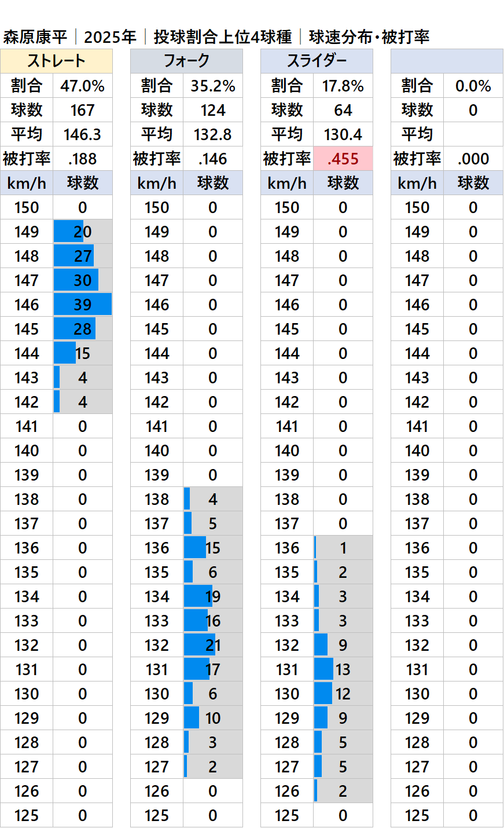Click the ストレート 149 km/h bar showing 20
The height and width of the screenshot is (828, 504).
point(83,232)
